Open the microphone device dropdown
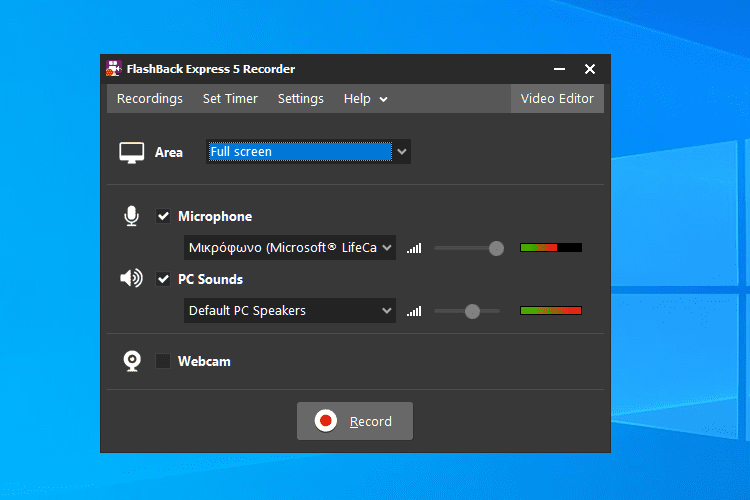Viewport: 750px width, 500px height. [x=290, y=247]
